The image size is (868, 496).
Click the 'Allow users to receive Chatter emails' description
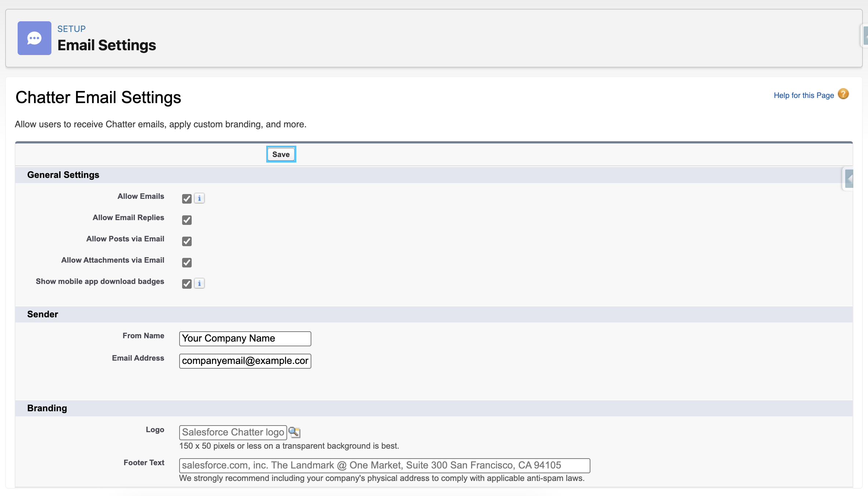point(160,124)
